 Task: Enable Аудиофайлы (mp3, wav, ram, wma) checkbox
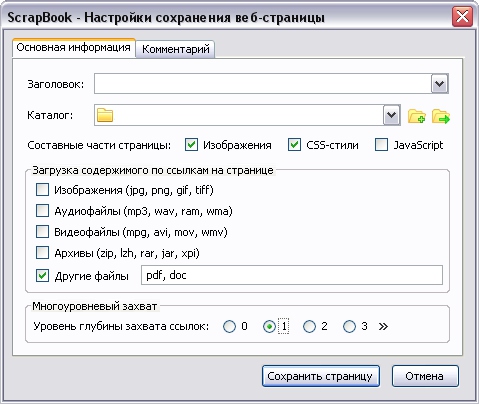42,211
